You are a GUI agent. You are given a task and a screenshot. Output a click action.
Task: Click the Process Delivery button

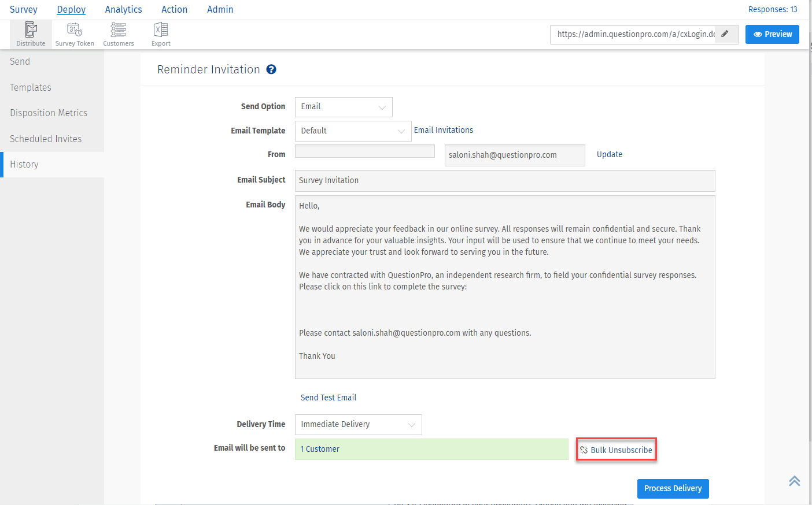673,488
